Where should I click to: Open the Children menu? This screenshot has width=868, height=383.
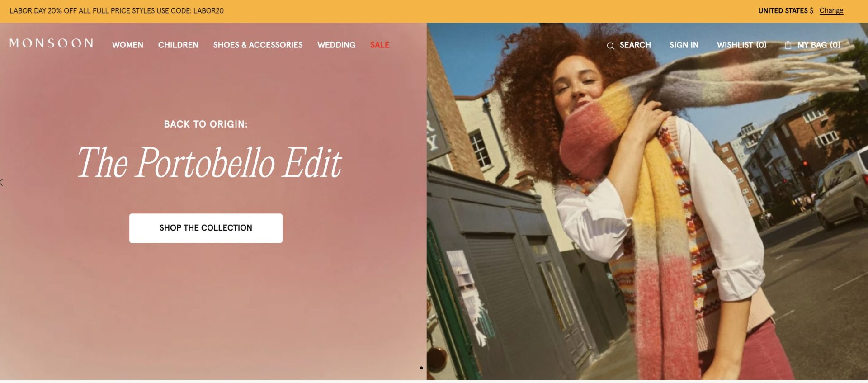click(x=178, y=45)
